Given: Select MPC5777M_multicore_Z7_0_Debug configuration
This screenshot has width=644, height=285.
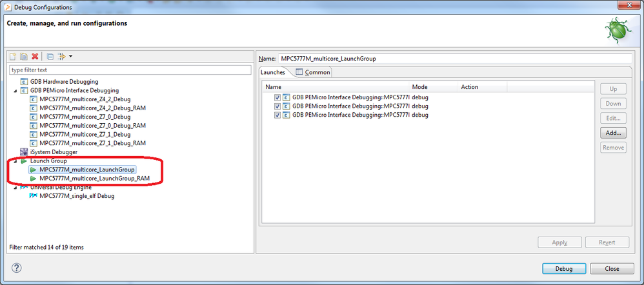Looking at the screenshot, I should click(x=85, y=117).
